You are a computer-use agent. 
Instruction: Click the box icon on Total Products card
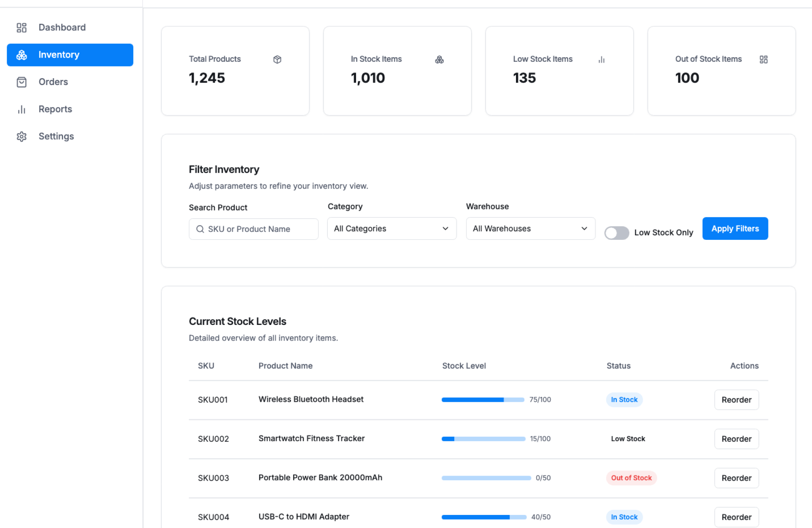[x=277, y=60]
